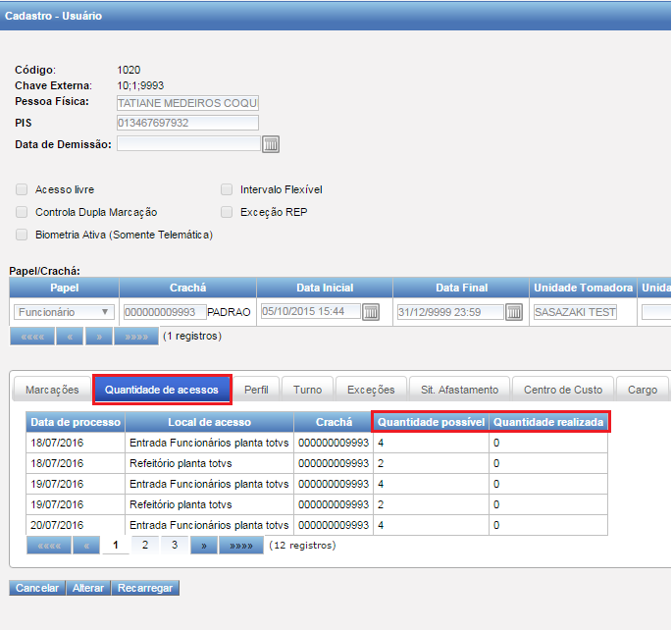Click the Unidade Tomadora field SASAZAKI TEST
The height and width of the screenshot is (630, 672).
[x=575, y=312]
